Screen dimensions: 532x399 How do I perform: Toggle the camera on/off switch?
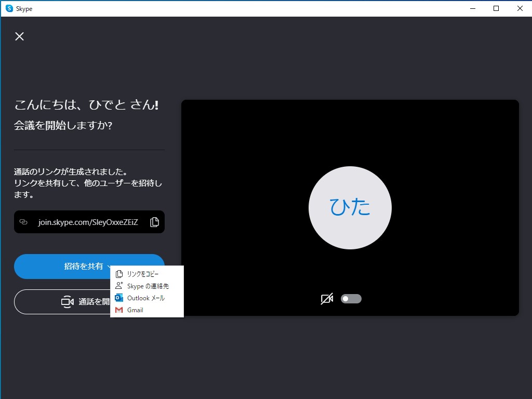coord(351,299)
